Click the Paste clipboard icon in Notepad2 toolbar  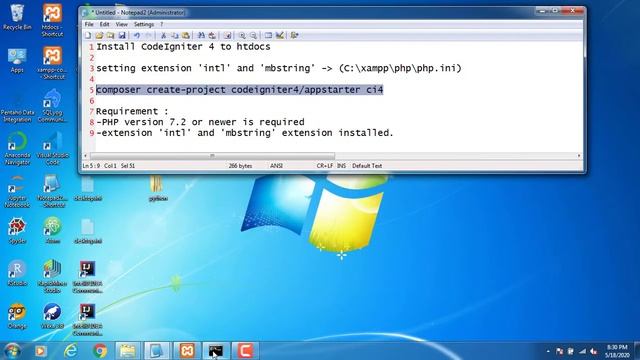[x=186, y=36]
